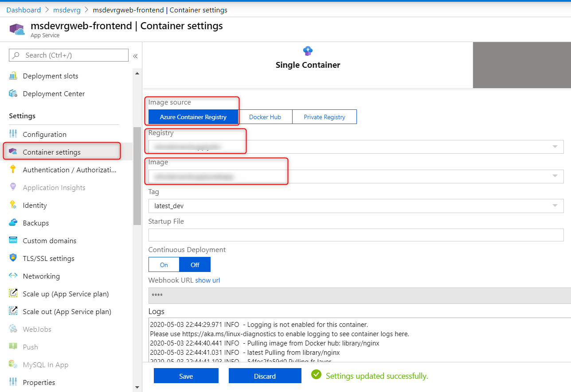Click the Container settings icon
The width and height of the screenshot is (571, 392).
pos(13,152)
